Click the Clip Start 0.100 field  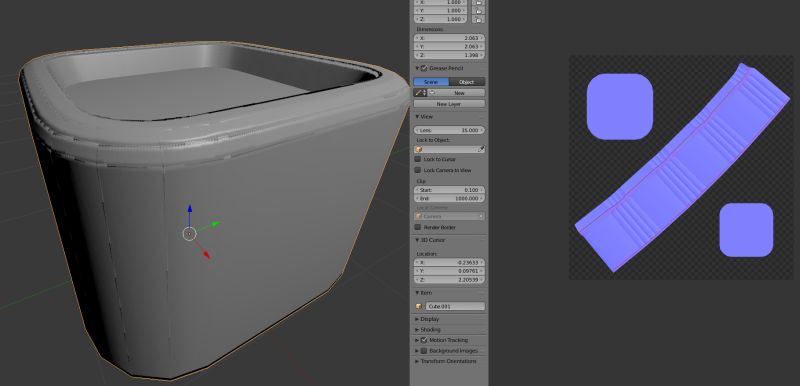pos(449,190)
